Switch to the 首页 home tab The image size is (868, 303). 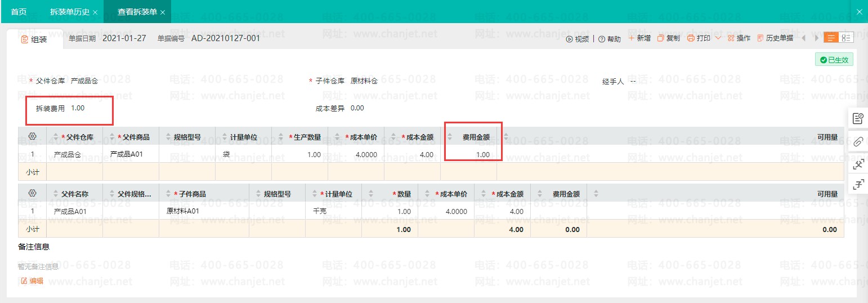[x=19, y=12]
